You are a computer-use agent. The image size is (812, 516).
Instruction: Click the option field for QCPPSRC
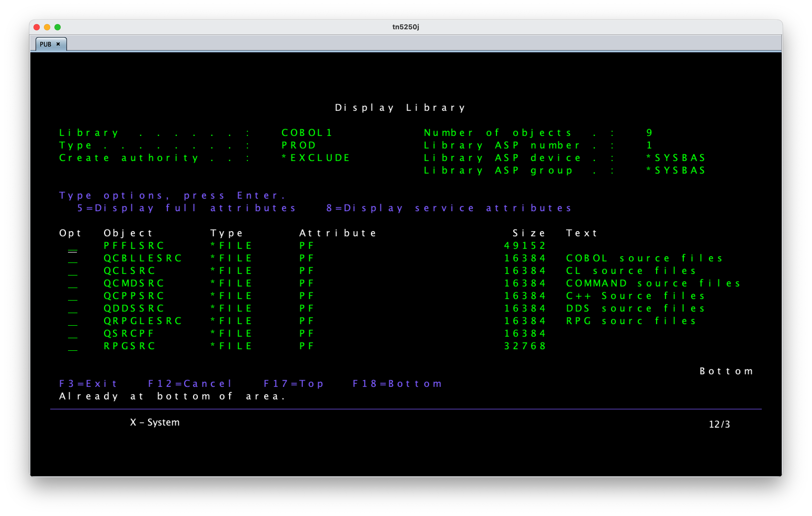click(x=72, y=296)
